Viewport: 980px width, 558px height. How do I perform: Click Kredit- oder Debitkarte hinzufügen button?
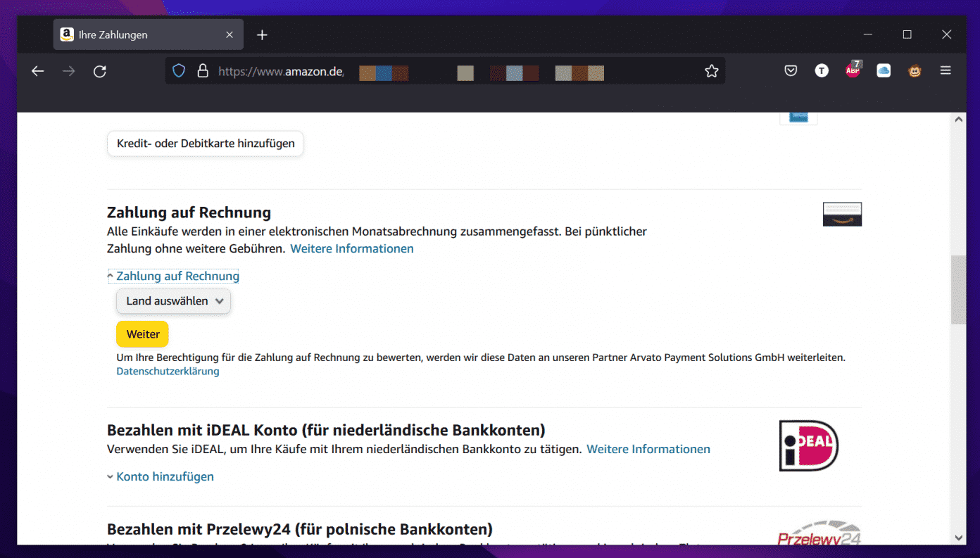click(205, 144)
